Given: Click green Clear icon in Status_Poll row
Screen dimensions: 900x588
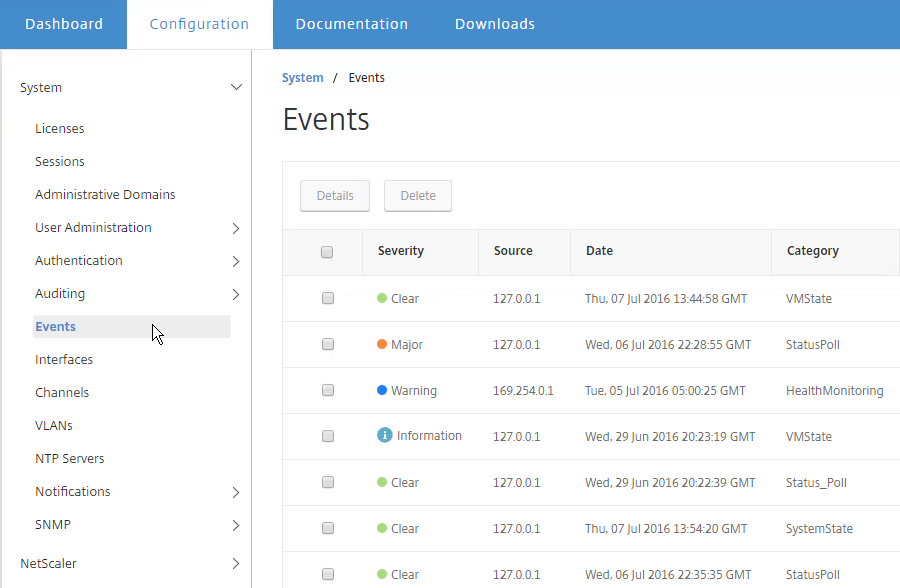Looking at the screenshot, I should click(382, 482).
